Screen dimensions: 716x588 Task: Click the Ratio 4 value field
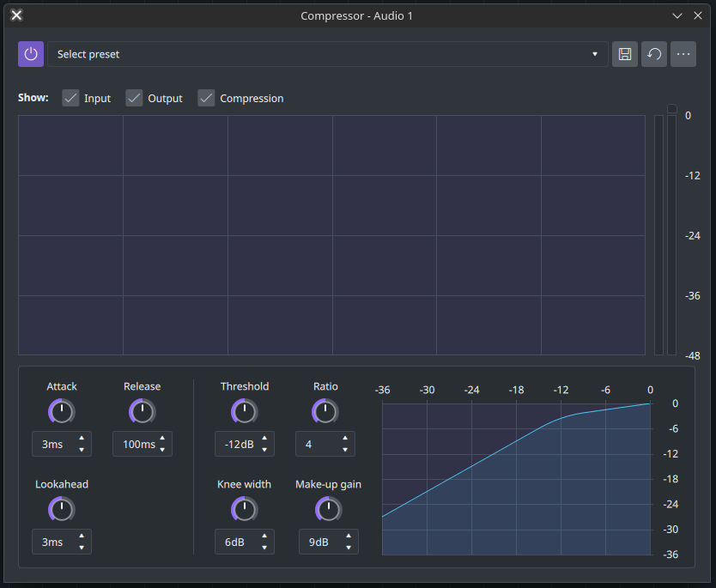click(325, 444)
